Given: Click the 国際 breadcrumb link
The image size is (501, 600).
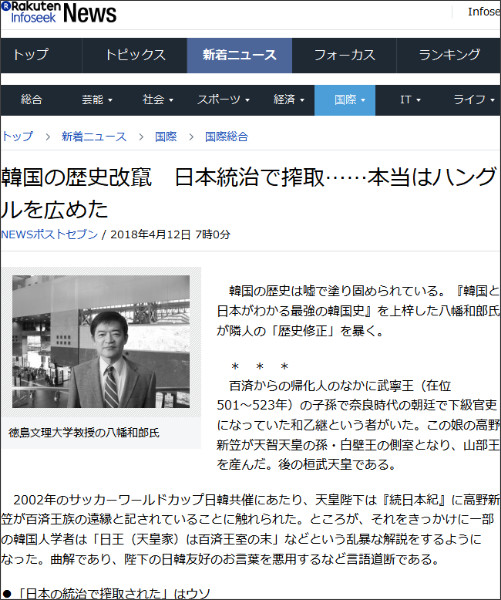Looking at the screenshot, I should [x=166, y=136].
